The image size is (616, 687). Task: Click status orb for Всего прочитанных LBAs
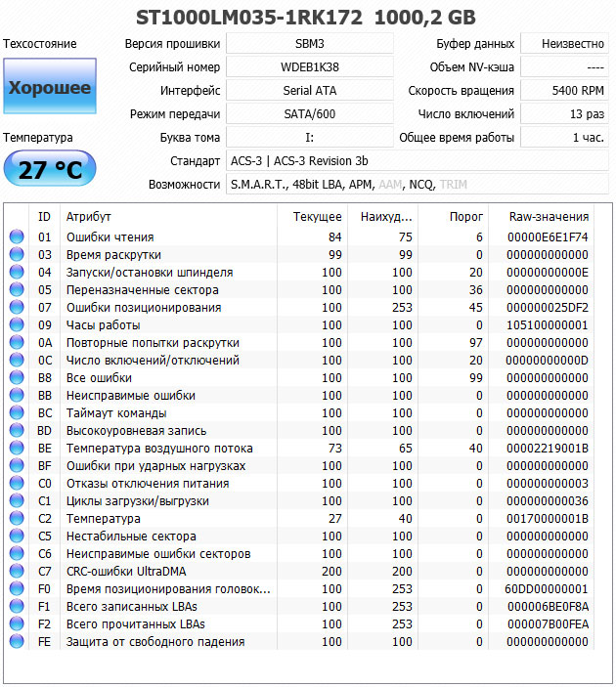17,623
